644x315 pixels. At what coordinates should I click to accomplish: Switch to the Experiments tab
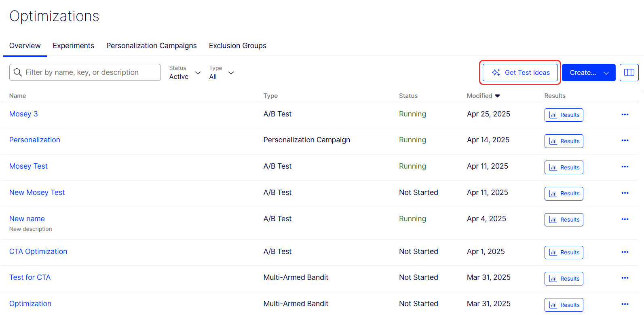(73, 46)
